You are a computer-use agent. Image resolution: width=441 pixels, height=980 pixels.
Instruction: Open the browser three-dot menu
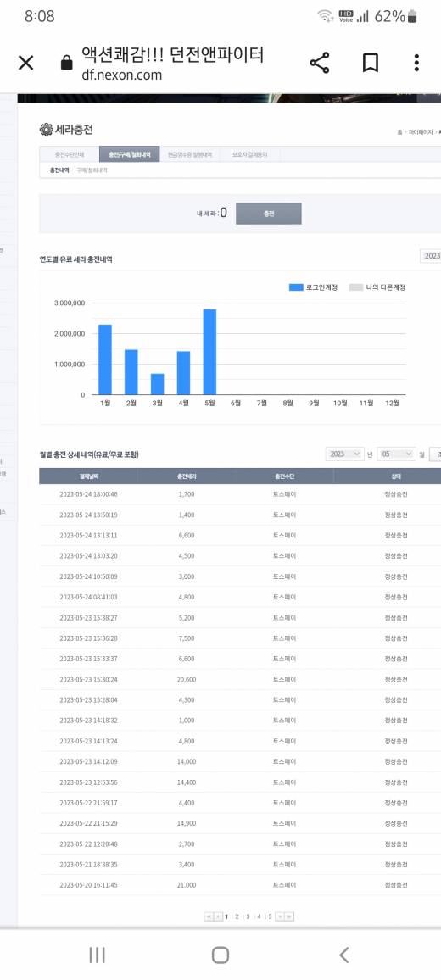(416, 63)
